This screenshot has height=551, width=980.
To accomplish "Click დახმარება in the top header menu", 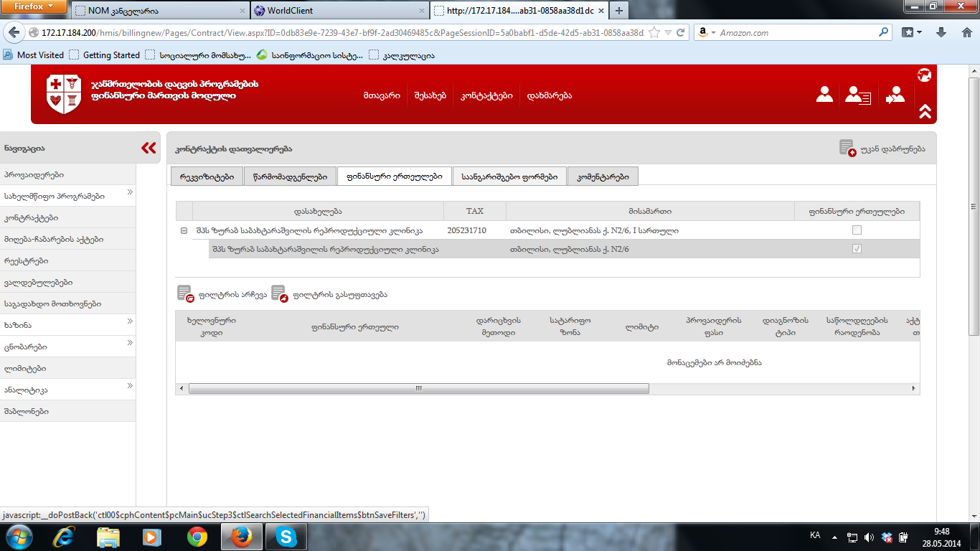I will (x=550, y=96).
